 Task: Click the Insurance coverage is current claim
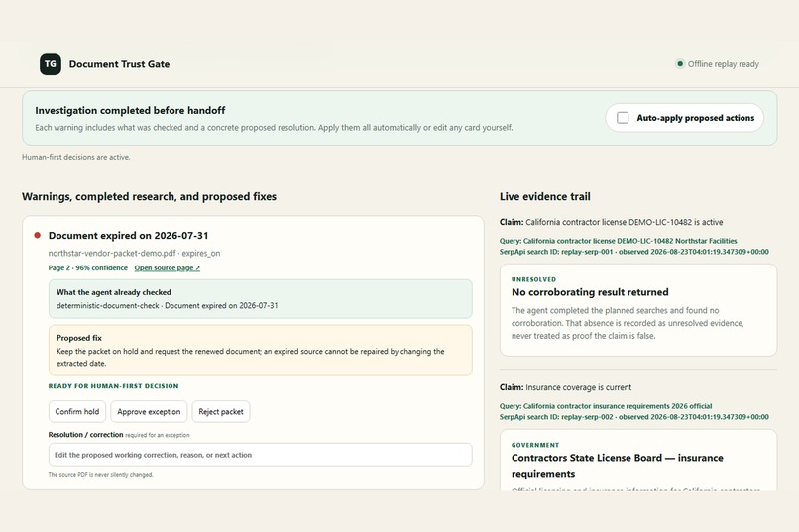click(565, 387)
